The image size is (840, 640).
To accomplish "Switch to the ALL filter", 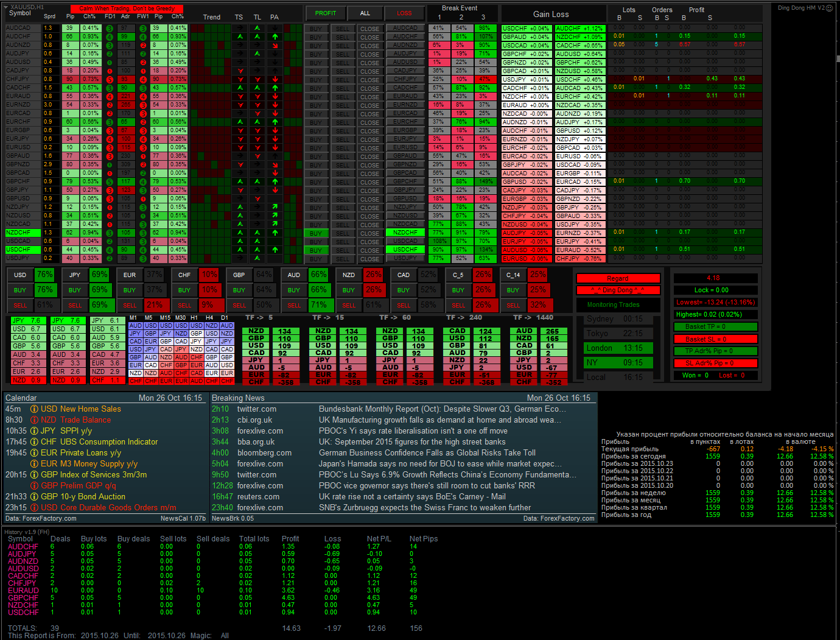I will click(365, 13).
